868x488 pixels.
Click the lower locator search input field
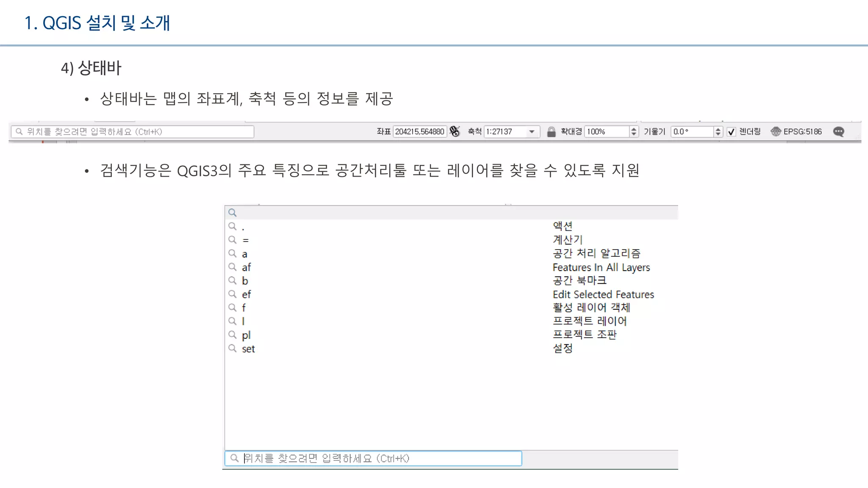click(373, 458)
